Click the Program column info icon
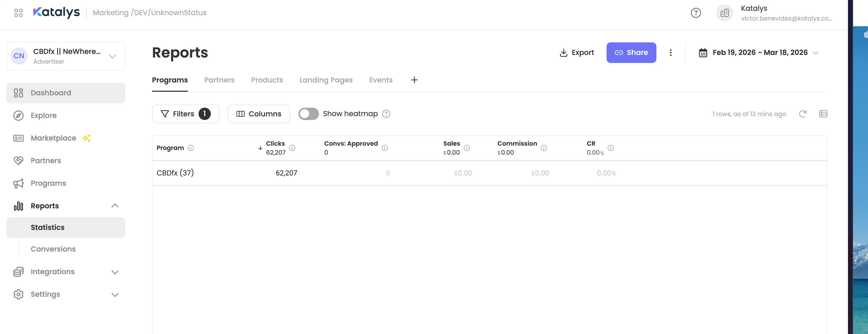The image size is (868, 334). (x=191, y=148)
